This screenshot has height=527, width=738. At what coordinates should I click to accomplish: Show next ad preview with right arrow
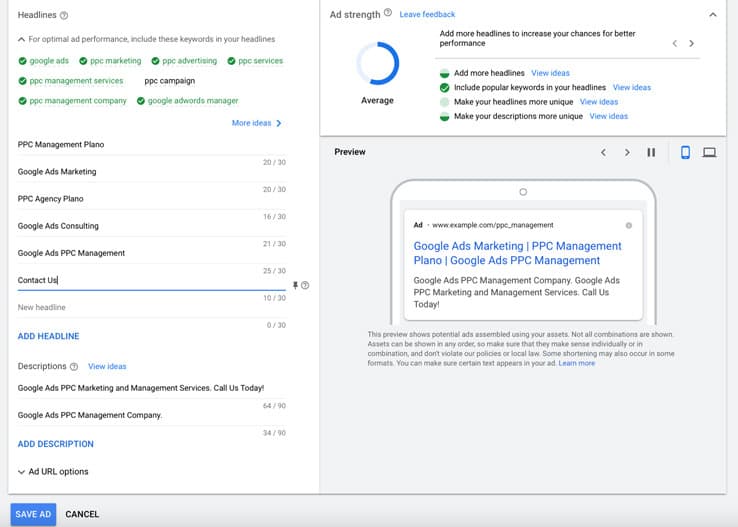[627, 152]
